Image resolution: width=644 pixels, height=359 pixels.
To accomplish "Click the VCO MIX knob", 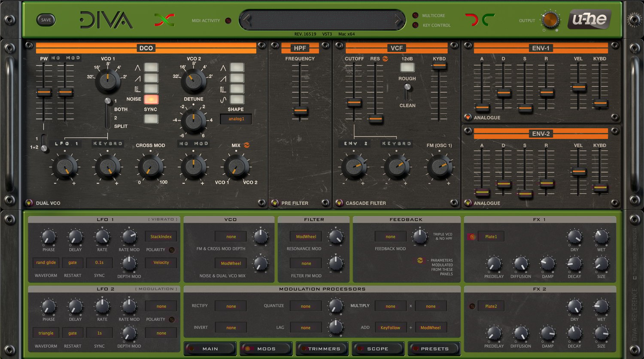I will [x=236, y=166].
